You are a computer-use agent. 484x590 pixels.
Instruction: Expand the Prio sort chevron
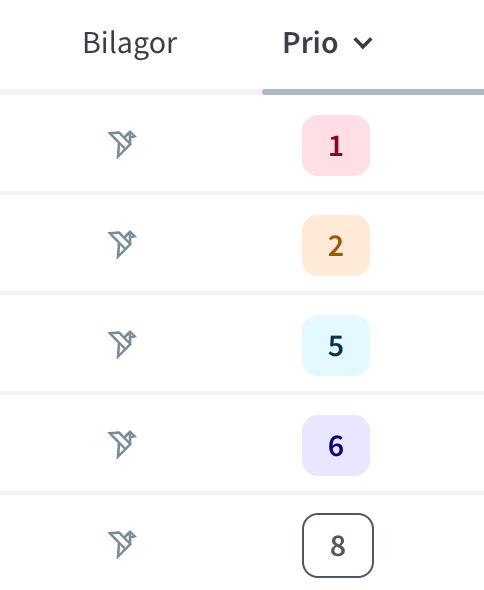363,43
